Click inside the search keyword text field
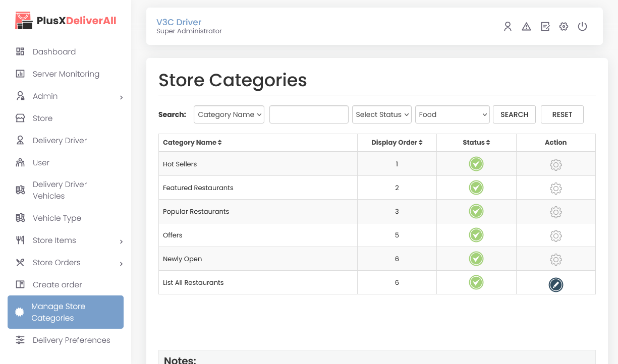Viewport: 618px width, 364px height. 309,114
